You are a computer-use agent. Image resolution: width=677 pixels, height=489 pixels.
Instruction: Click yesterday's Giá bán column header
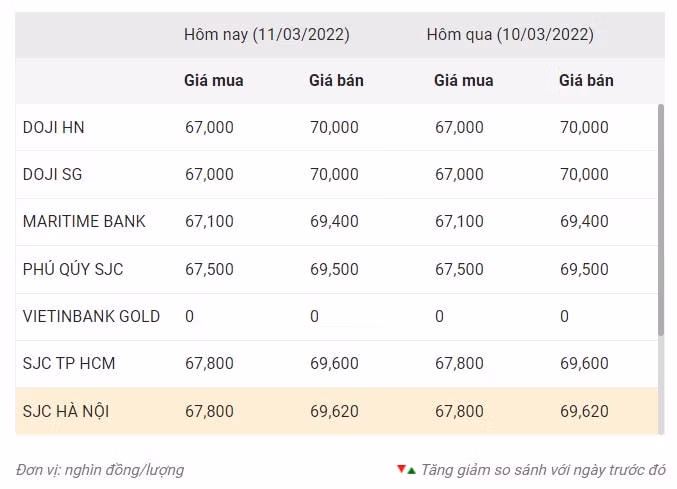pos(586,81)
